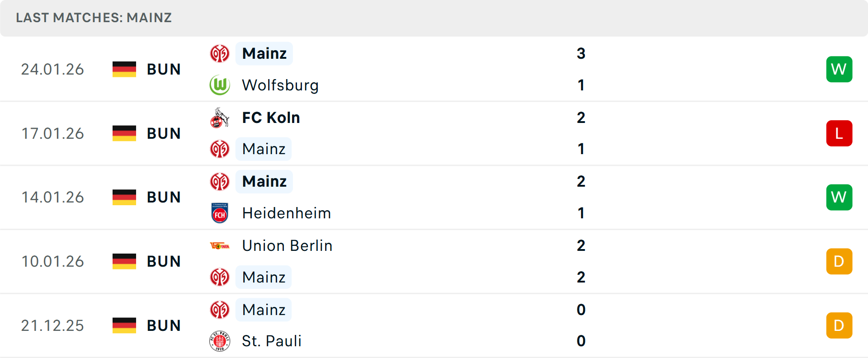The image size is (868, 358).
Task: Open the Union Berlin team link
Action: click(287, 246)
